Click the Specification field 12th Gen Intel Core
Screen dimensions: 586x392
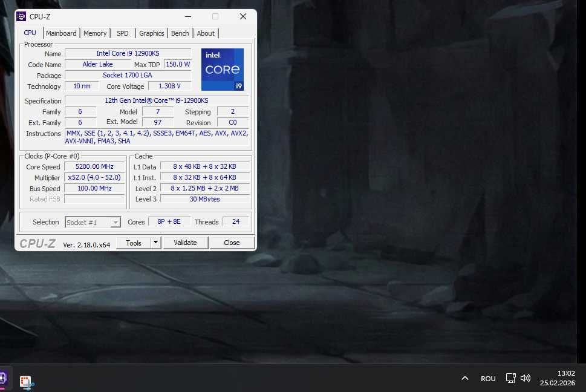tap(157, 100)
